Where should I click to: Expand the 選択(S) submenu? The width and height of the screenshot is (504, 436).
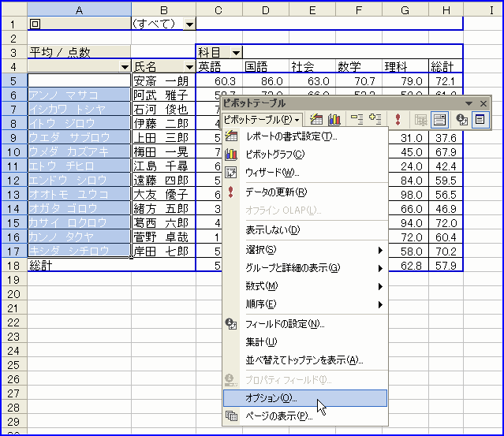(305, 250)
